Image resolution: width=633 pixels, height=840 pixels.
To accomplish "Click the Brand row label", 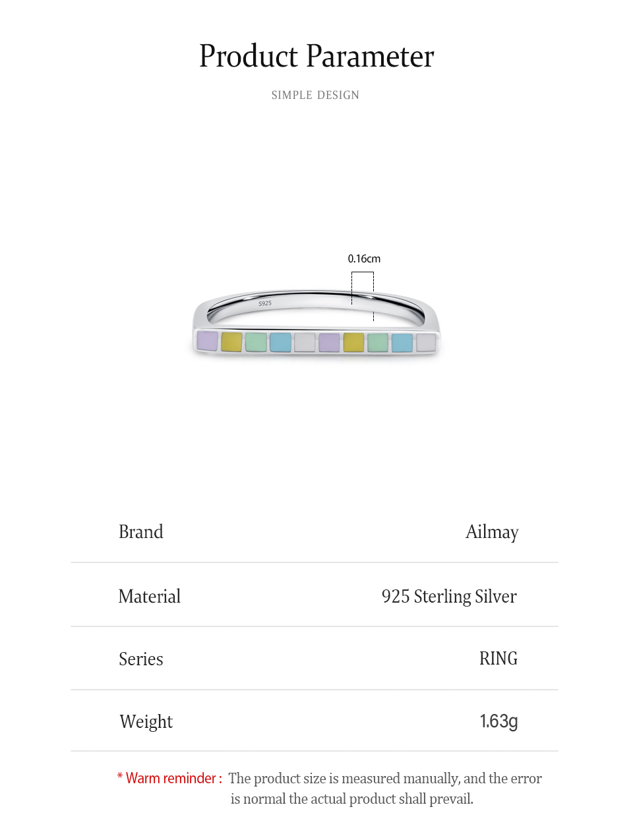I will (141, 531).
